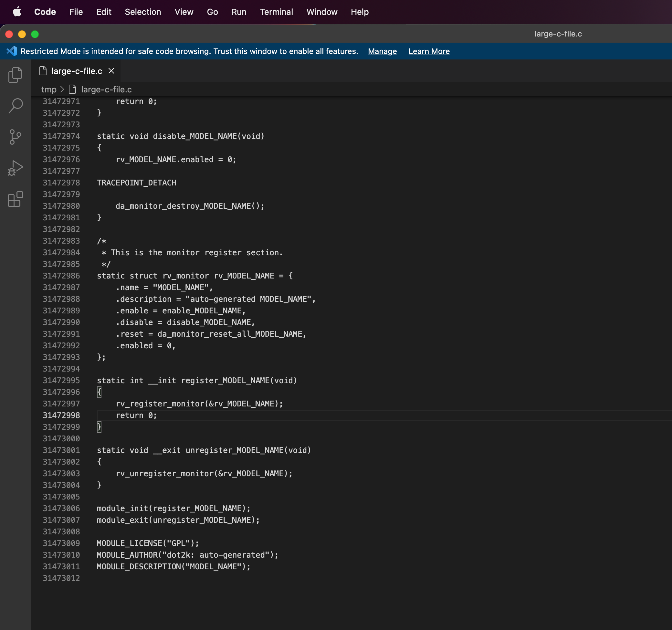Select the Search icon

15,105
